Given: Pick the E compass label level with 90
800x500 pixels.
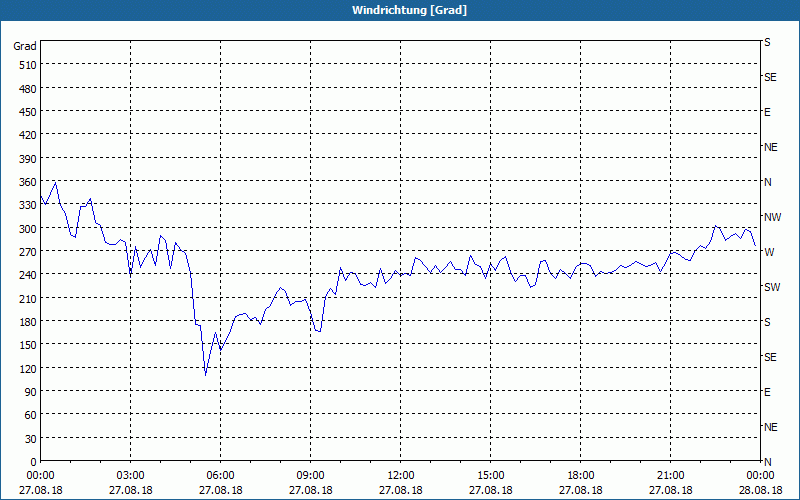Looking at the screenshot, I should tap(767, 392).
